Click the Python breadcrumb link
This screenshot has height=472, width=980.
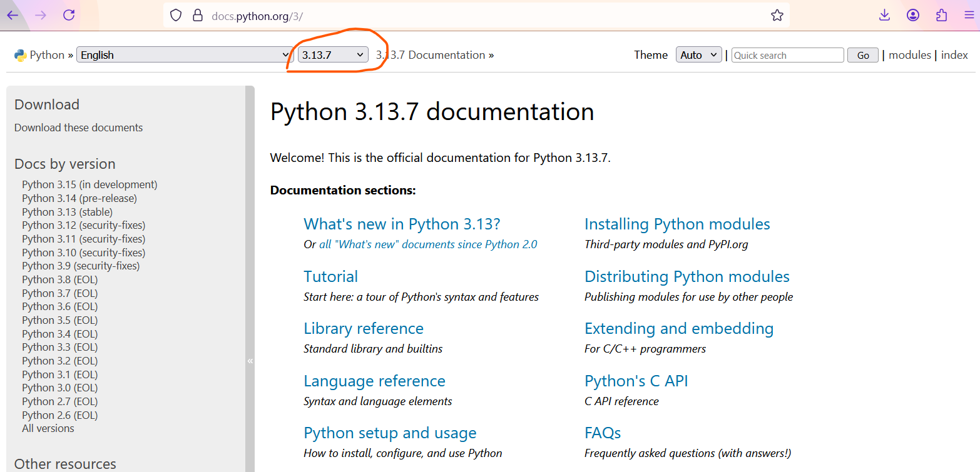[47, 55]
